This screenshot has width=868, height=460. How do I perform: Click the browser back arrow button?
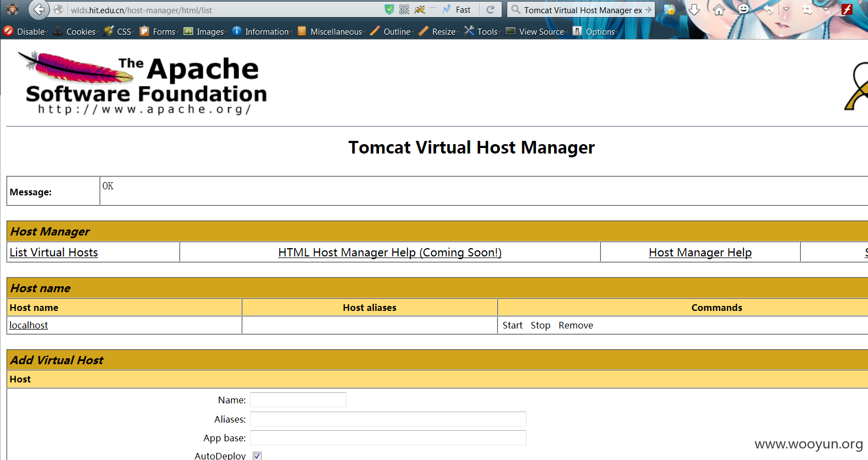[x=39, y=9]
